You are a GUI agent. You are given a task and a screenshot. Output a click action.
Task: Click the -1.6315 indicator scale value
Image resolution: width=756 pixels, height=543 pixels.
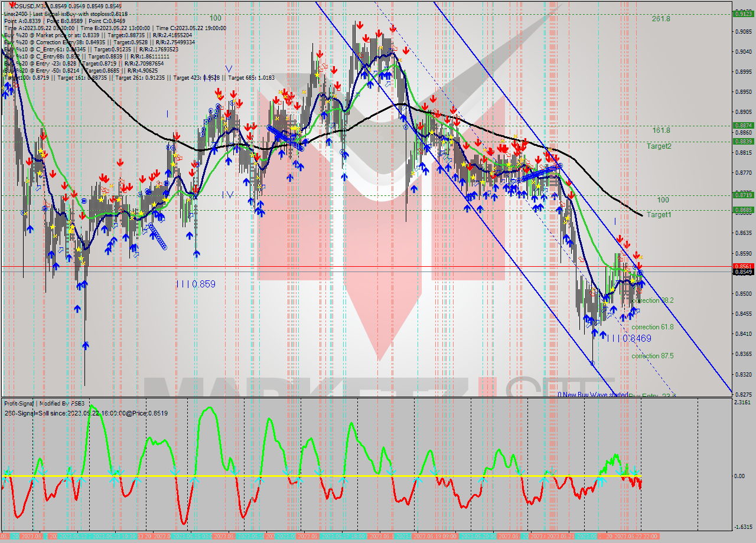tap(742, 527)
